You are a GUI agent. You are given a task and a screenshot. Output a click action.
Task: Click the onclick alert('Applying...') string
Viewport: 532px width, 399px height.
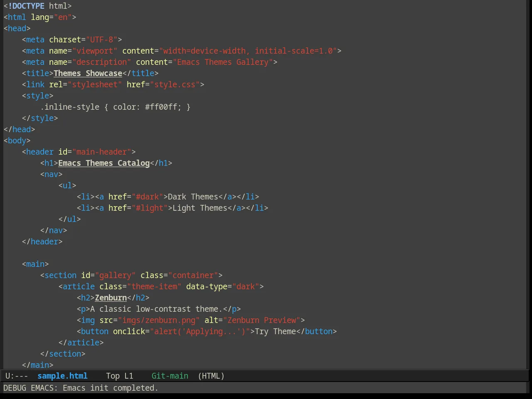(200, 331)
